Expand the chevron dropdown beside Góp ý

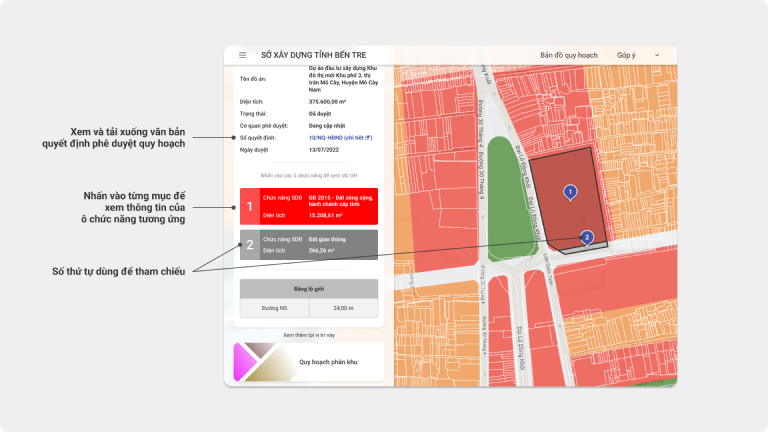tap(657, 55)
